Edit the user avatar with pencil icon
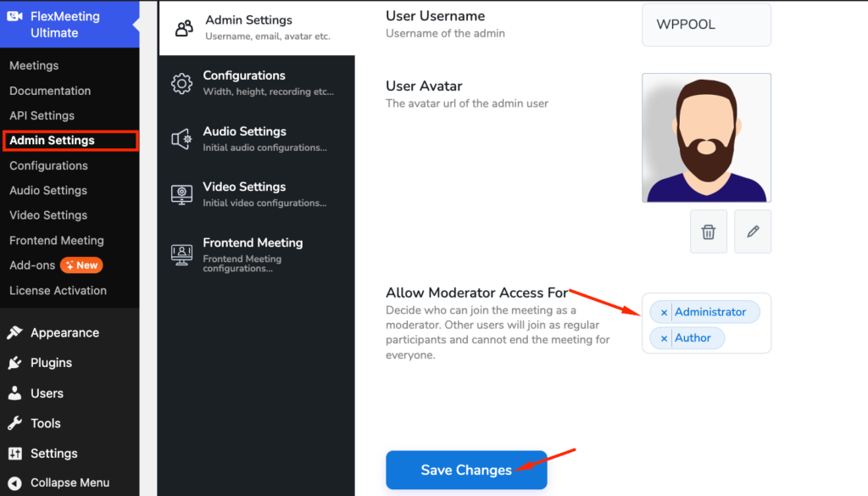Image resolution: width=868 pixels, height=496 pixels. click(x=753, y=231)
